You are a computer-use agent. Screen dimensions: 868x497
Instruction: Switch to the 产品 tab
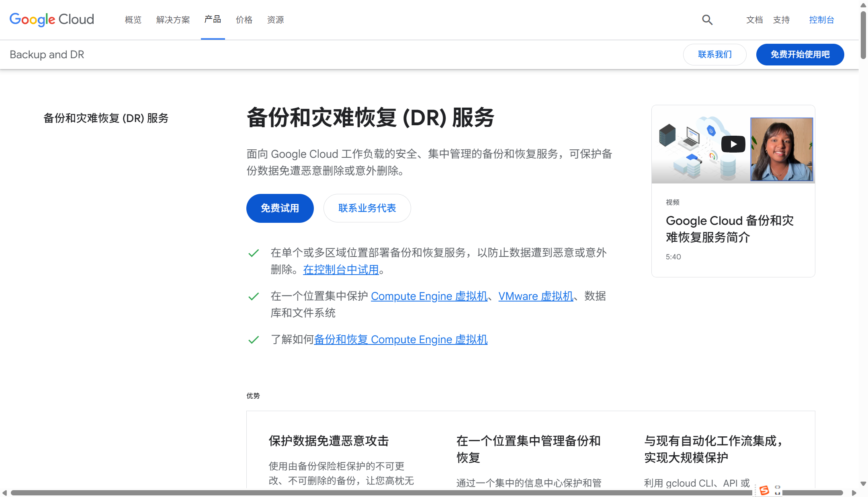212,20
